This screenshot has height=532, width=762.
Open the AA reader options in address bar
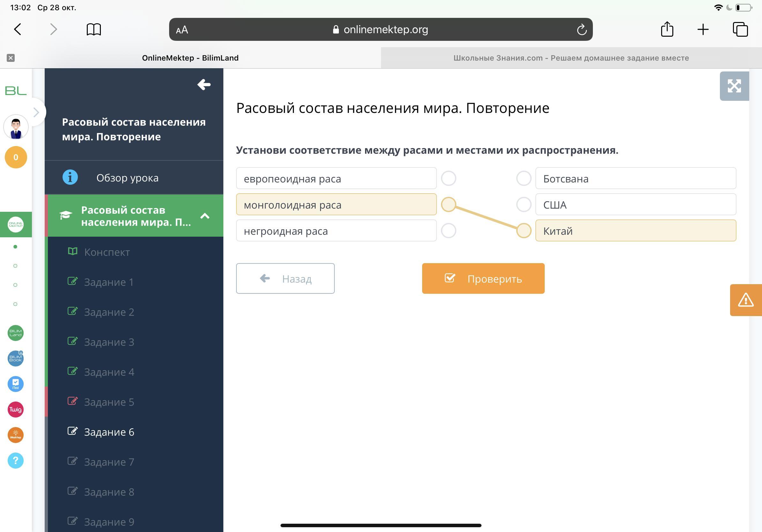point(182,30)
